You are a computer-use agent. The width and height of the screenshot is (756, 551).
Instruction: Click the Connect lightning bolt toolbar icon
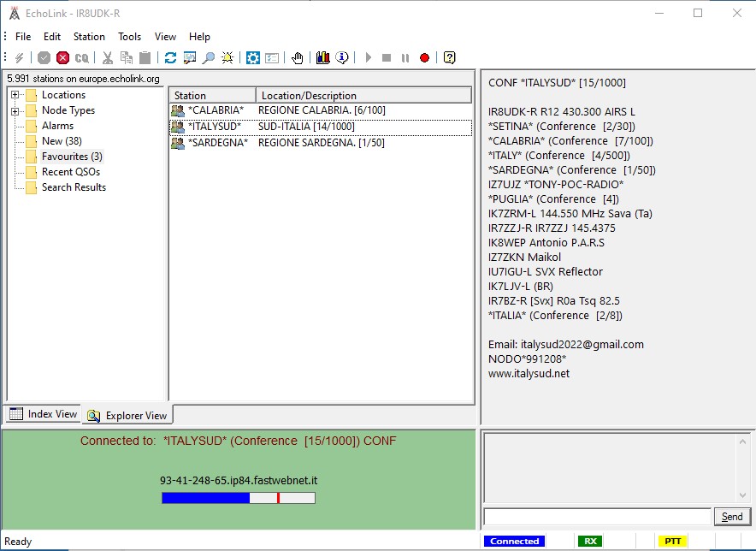[20, 58]
